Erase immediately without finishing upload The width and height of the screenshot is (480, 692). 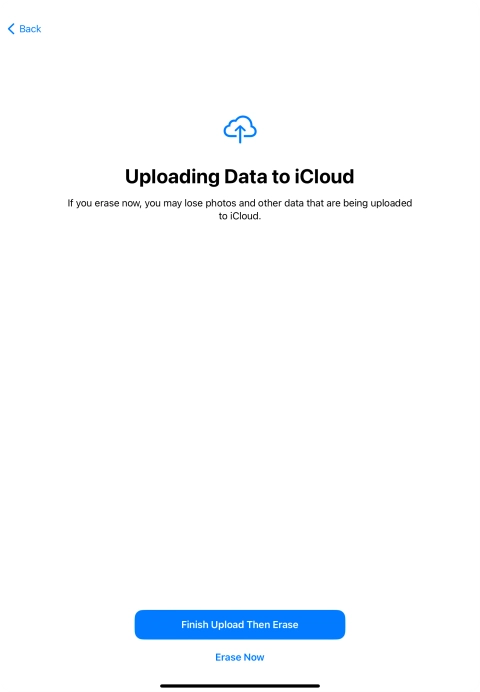pyautogui.click(x=240, y=657)
